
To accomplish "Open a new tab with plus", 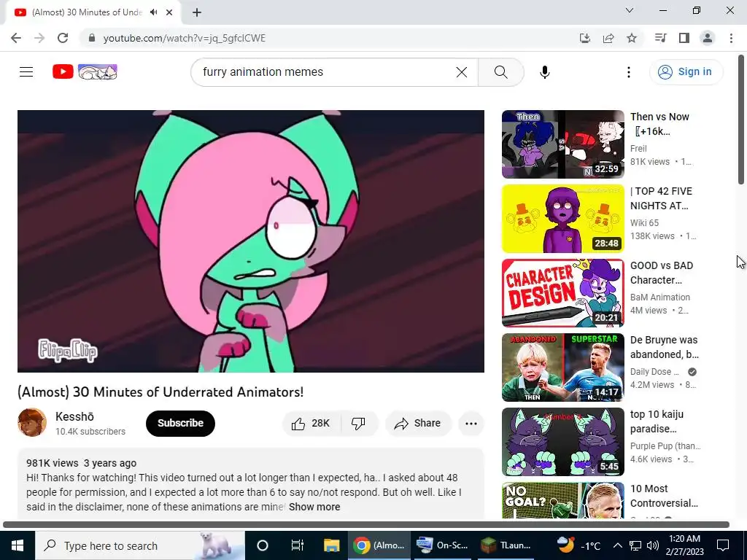I will coord(197,12).
